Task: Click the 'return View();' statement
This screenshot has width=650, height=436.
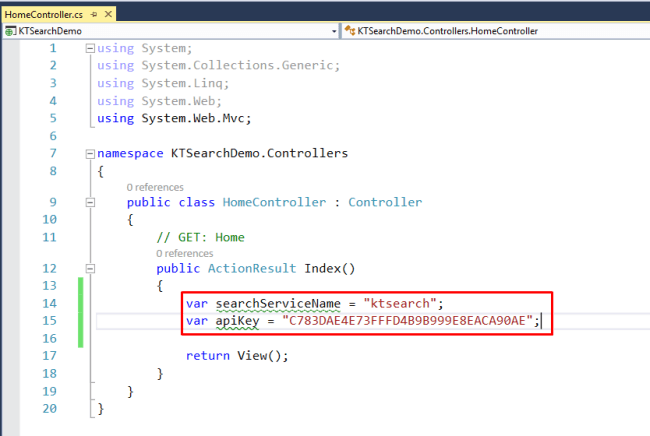Action: point(237,356)
